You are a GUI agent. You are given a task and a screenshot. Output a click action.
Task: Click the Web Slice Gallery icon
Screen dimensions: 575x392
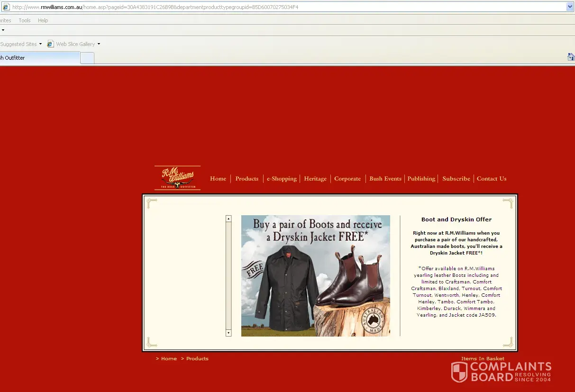(x=50, y=44)
